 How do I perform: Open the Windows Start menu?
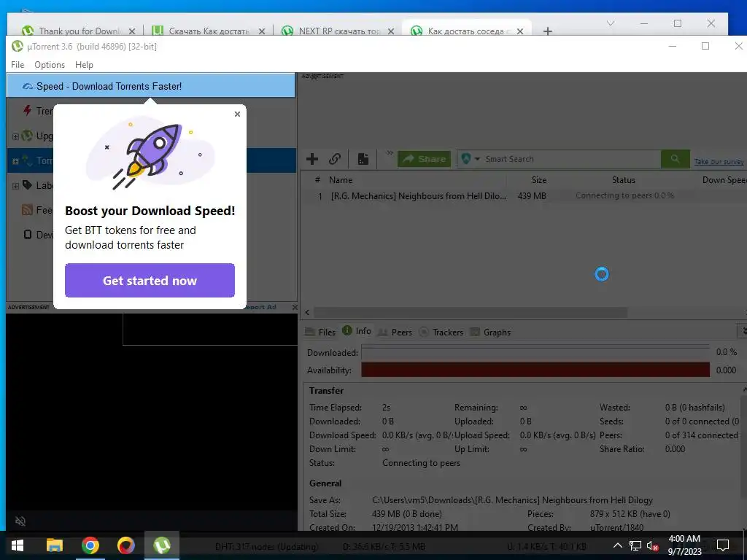pos(18,545)
